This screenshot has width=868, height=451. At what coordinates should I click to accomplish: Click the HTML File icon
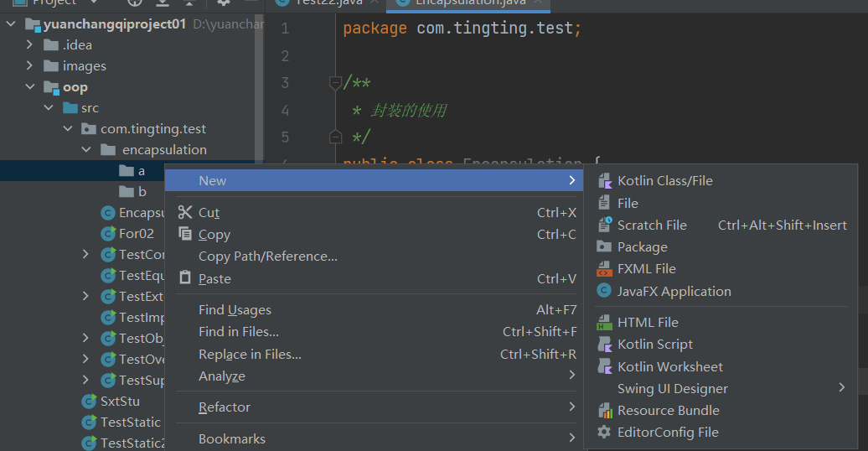click(604, 322)
